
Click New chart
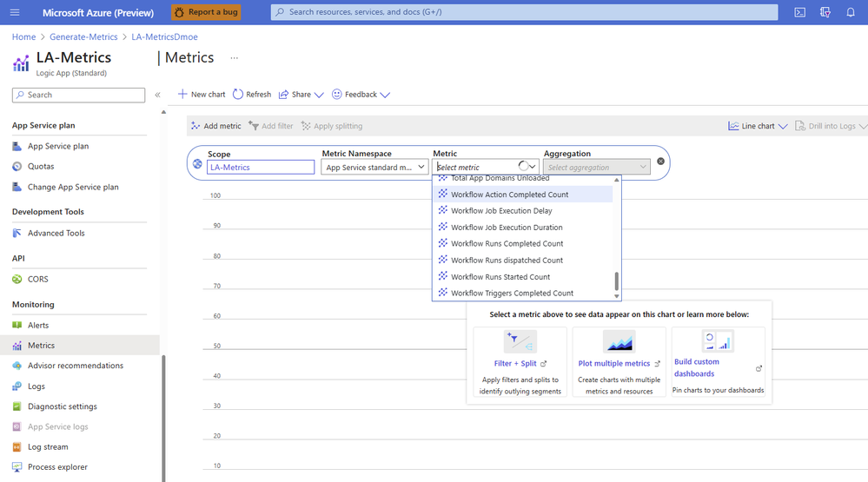(202, 95)
